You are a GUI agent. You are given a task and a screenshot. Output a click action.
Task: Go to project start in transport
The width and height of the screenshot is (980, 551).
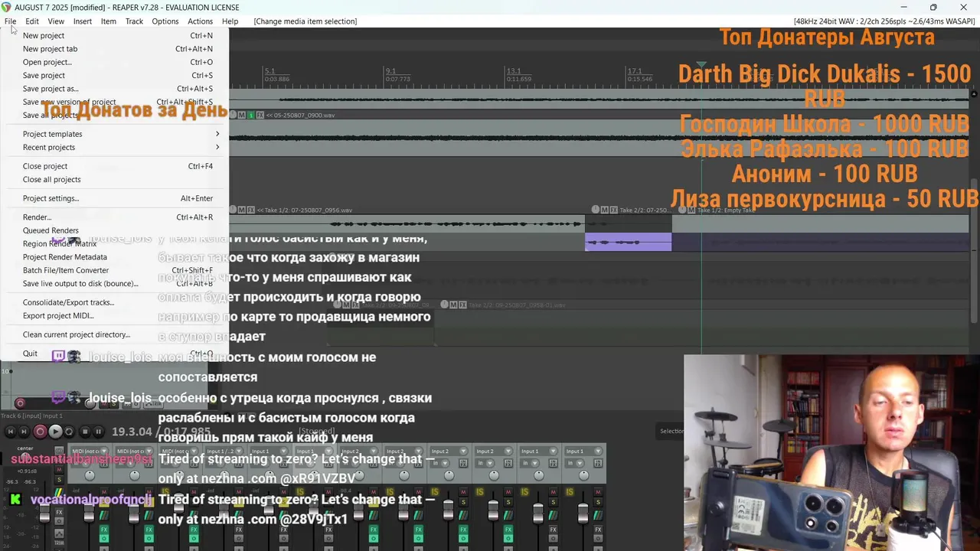tap(11, 432)
